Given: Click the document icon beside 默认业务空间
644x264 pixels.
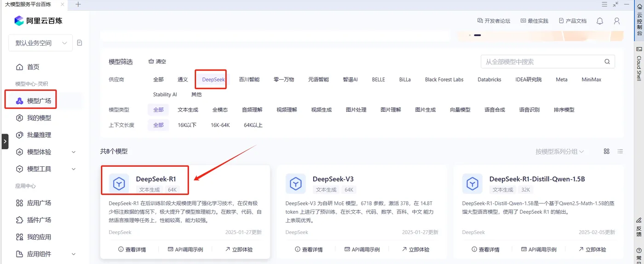Looking at the screenshot, I should (80, 43).
